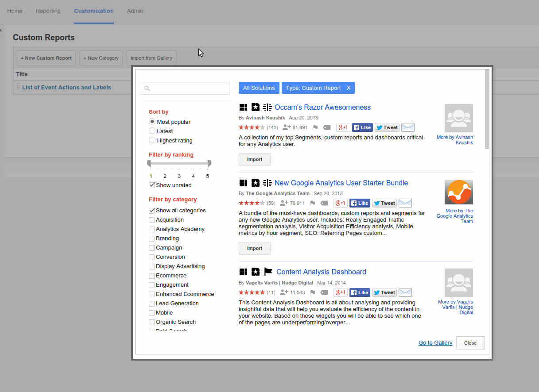Uncheck Show unrated checkbox
The width and height of the screenshot is (539, 392).
pos(152,185)
